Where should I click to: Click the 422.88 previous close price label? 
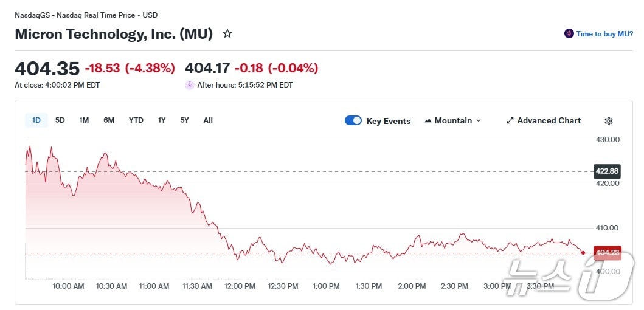click(x=607, y=171)
